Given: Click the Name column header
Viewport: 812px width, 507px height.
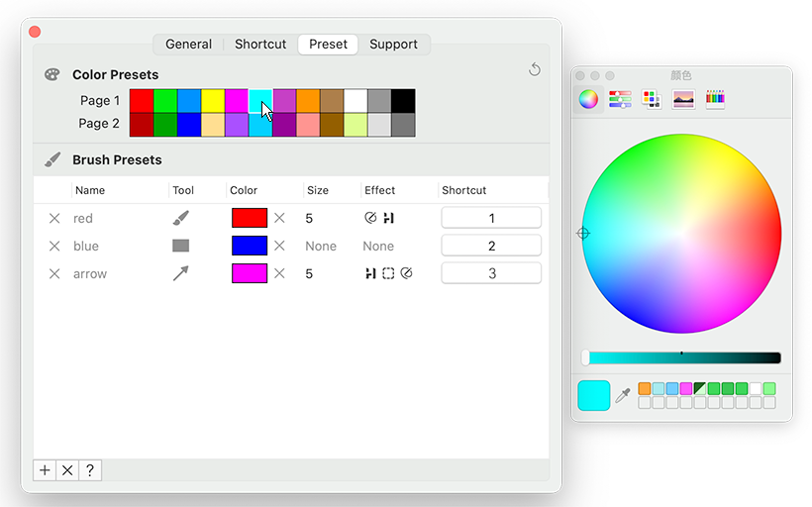Looking at the screenshot, I should pos(90,190).
